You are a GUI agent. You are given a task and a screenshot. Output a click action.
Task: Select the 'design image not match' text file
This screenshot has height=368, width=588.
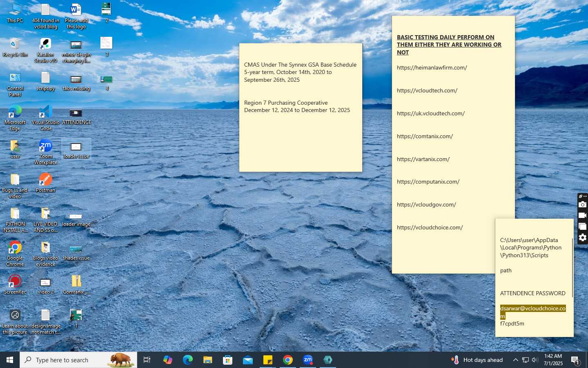[x=46, y=322]
